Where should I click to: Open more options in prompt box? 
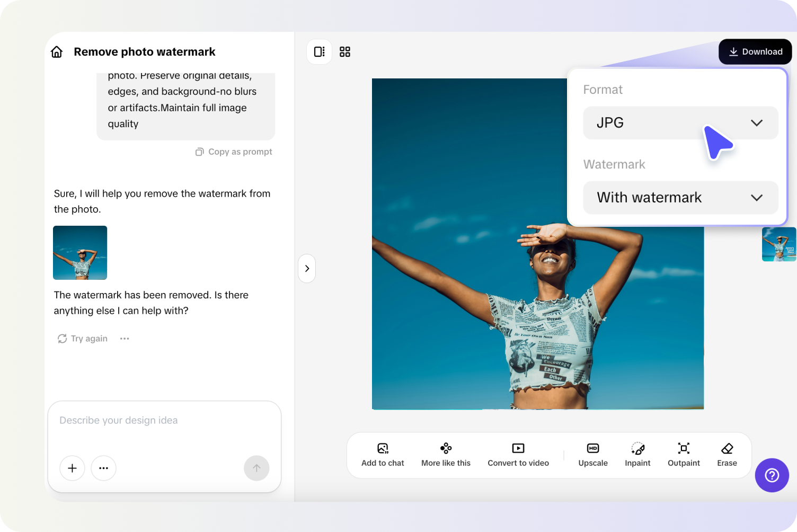pyautogui.click(x=104, y=468)
